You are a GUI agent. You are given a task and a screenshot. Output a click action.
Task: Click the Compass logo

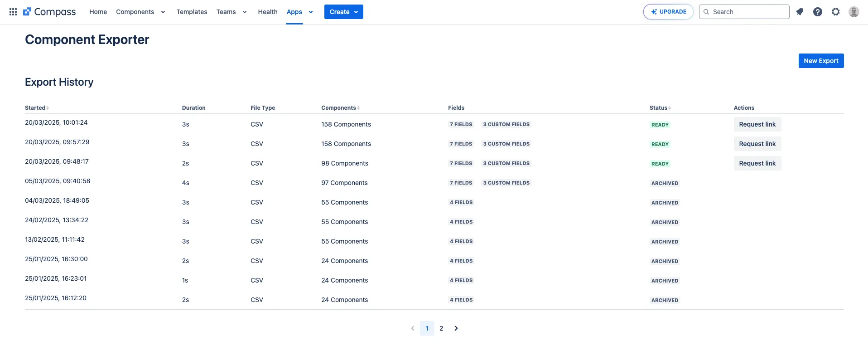coord(49,12)
